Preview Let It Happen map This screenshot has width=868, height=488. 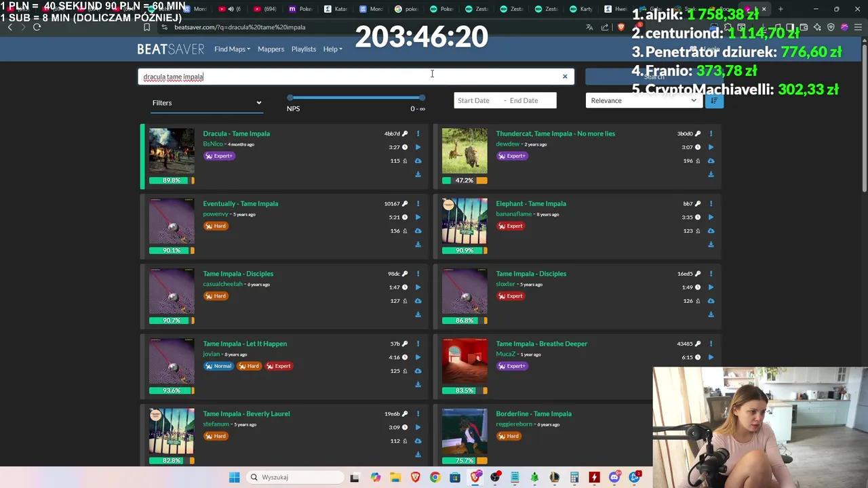pyautogui.click(x=418, y=357)
